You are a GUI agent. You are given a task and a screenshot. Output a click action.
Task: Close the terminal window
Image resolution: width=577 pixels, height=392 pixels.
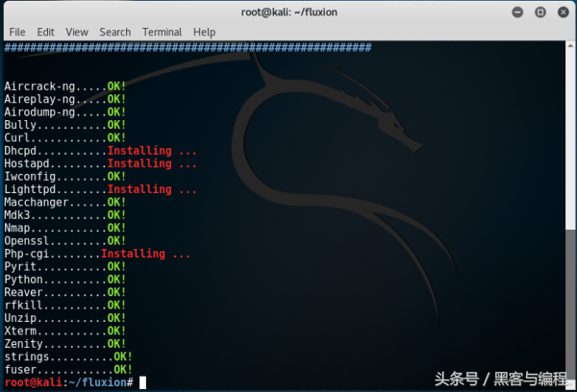[x=563, y=12]
